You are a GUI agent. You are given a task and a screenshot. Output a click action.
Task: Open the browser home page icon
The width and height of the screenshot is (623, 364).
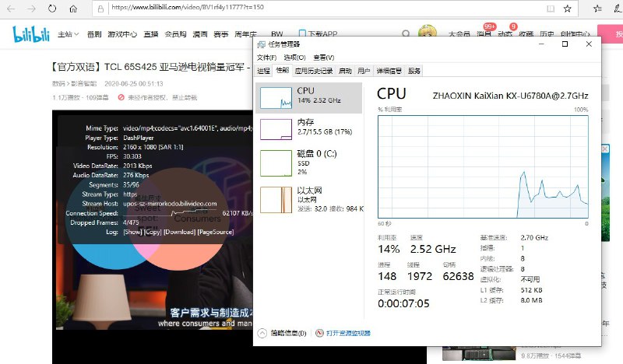coord(73,9)
